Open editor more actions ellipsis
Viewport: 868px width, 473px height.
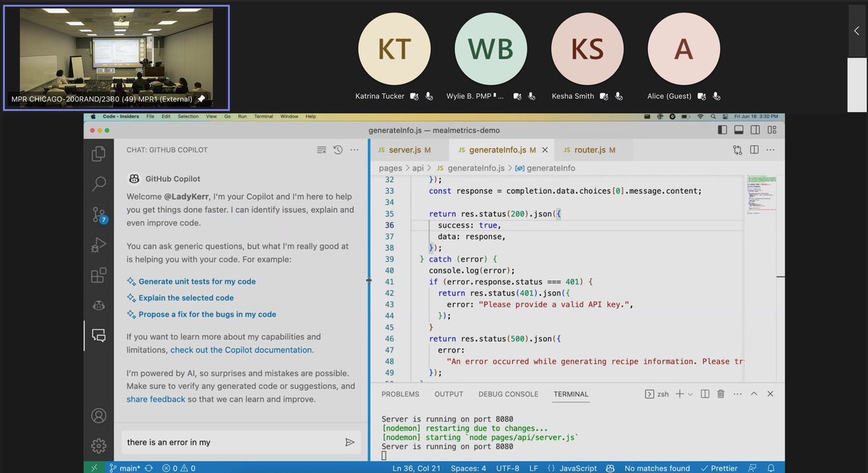(770, 150)
